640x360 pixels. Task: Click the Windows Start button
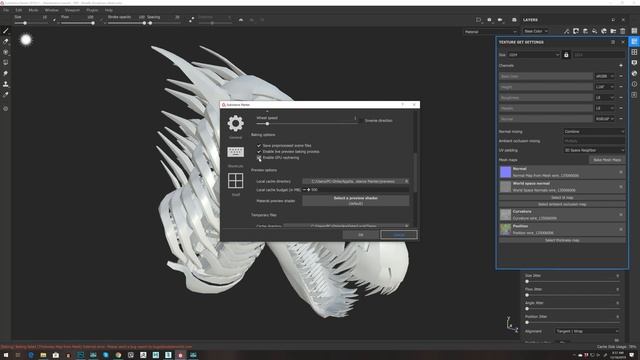6,355
